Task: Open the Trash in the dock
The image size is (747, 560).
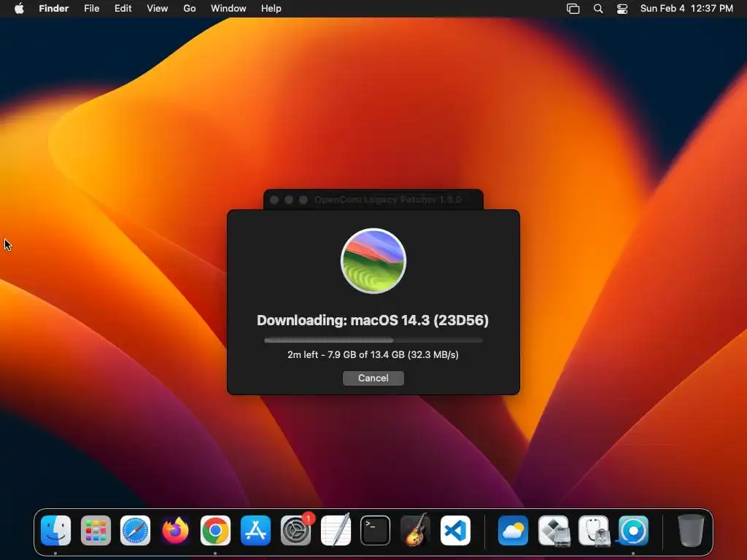Action: click(x=691, y=530)
